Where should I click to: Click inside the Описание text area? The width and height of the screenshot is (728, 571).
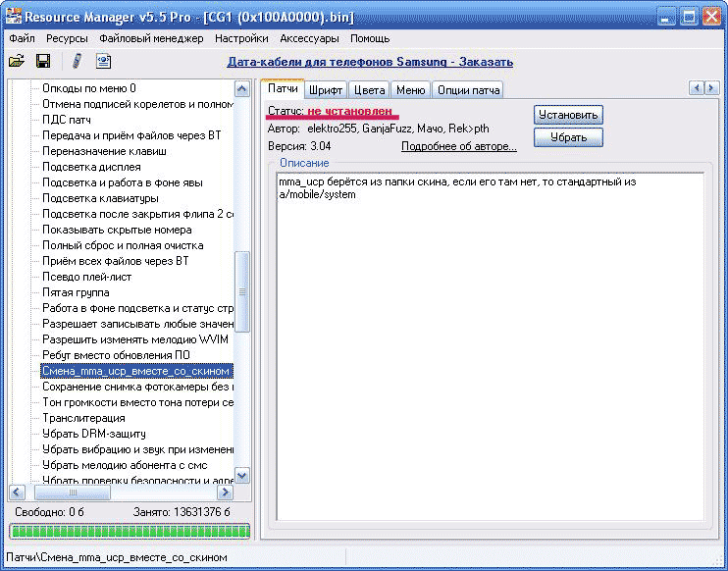(490, 346)
